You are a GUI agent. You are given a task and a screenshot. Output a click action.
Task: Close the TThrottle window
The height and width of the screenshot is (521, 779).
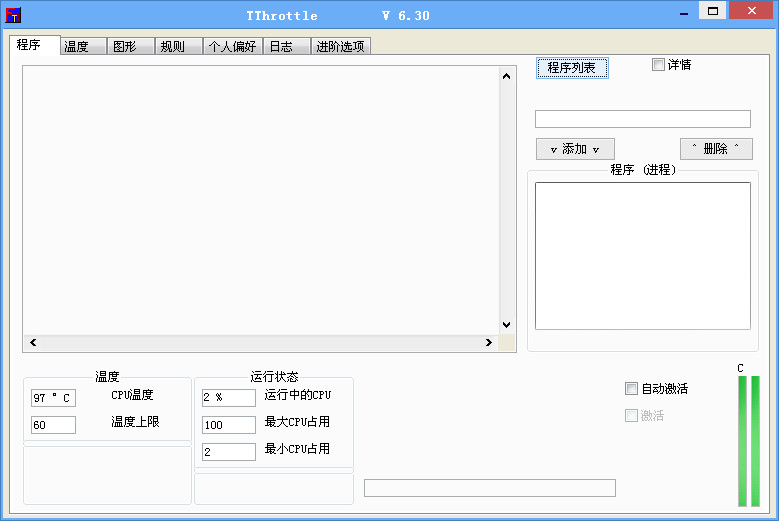click(752, 10)
